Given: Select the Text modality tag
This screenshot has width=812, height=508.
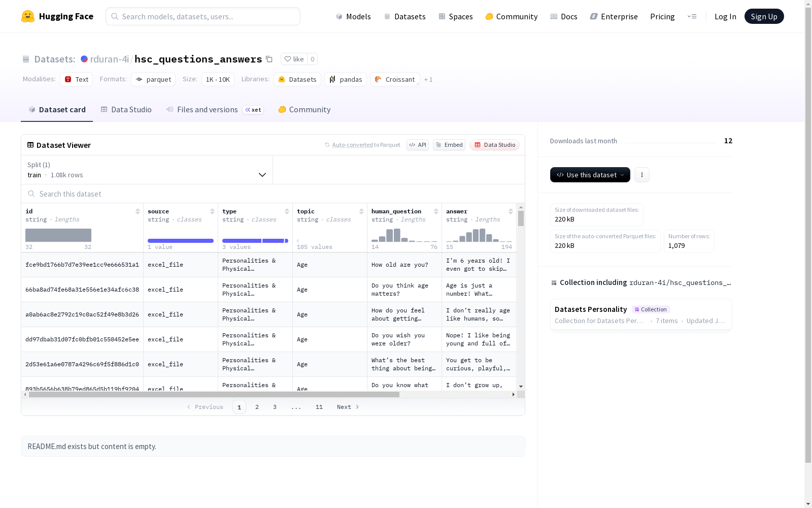Looking at the screenshot, I should coord(77,79).
